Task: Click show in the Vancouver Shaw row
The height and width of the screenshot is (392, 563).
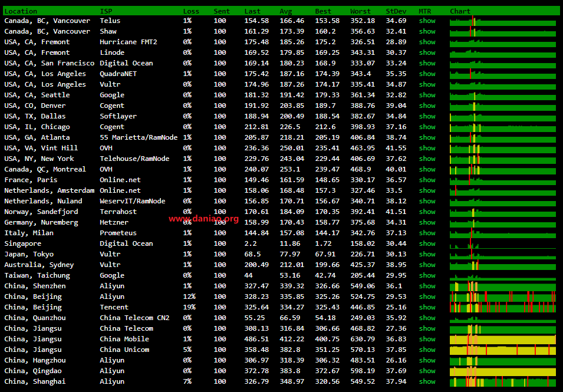Action: pos(427,31)
